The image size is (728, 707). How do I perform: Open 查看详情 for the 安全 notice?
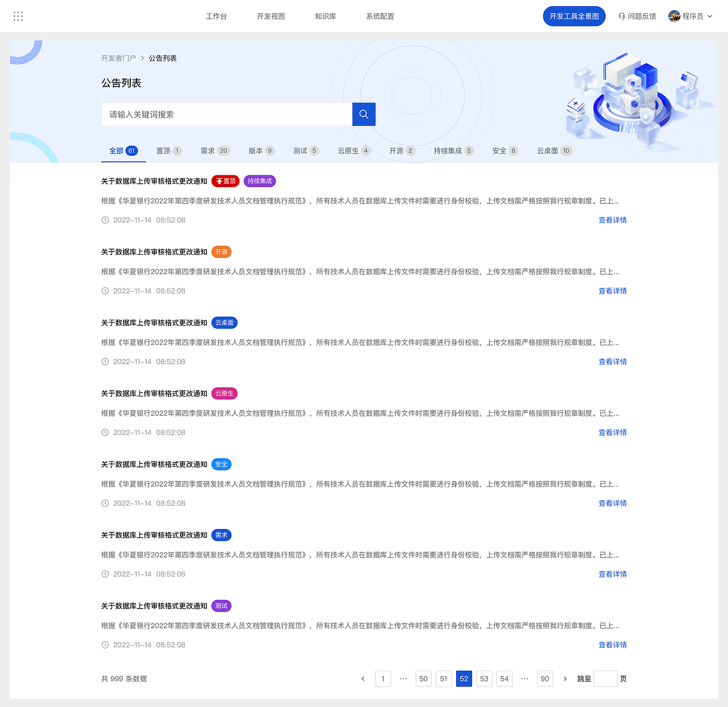[x=613, y=503]
